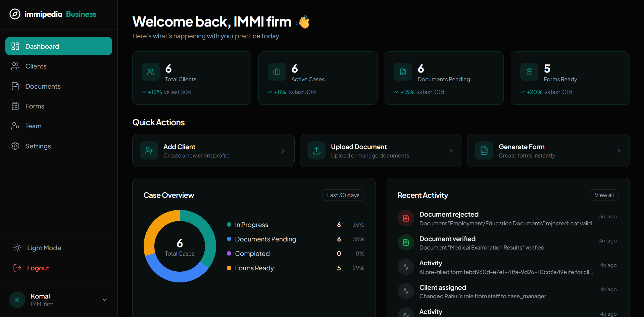This screenshot has height=317, width=644.
Task: Click the 'Document rejected' activity title
Action: [x=449, y=214]
